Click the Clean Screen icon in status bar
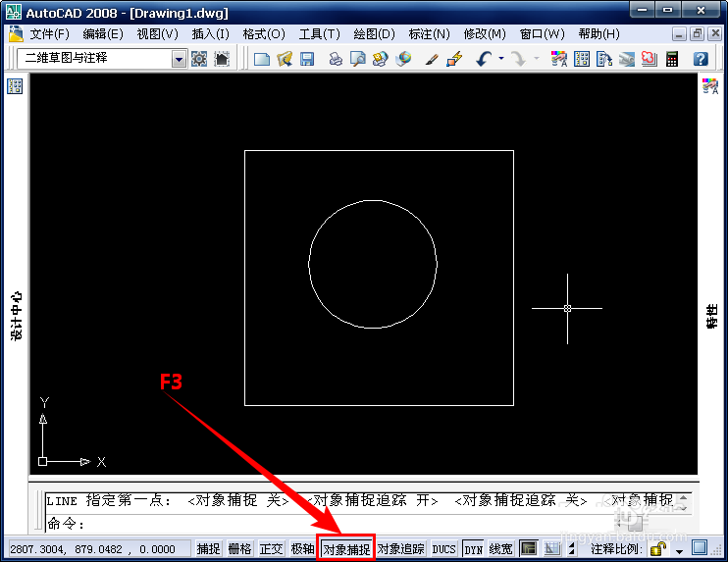The height and width of the screenshot is (562, 728). pos(700,548)
